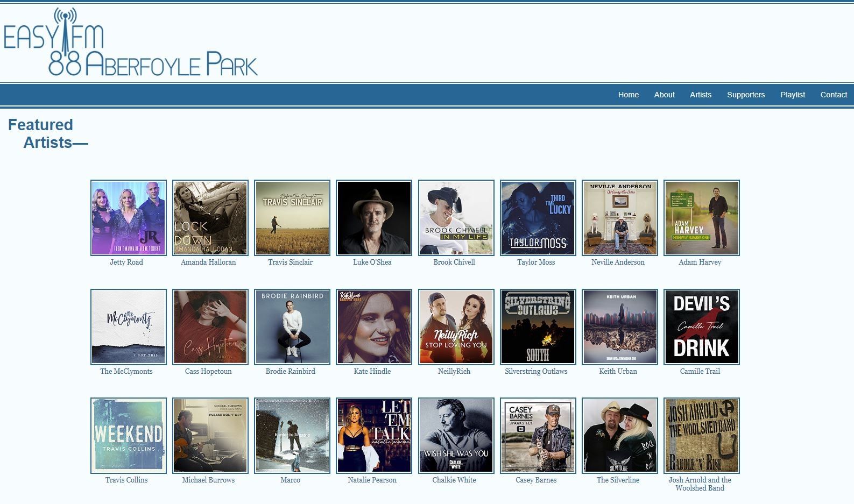Click the Featured Artists heading
854x504 pixels.
(x=48, y=133)
